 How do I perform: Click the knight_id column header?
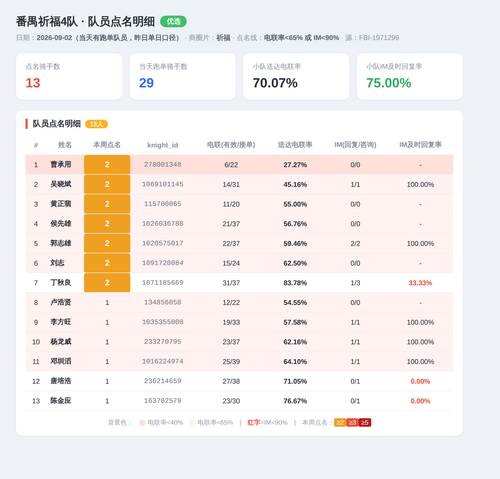coord(163,145)
